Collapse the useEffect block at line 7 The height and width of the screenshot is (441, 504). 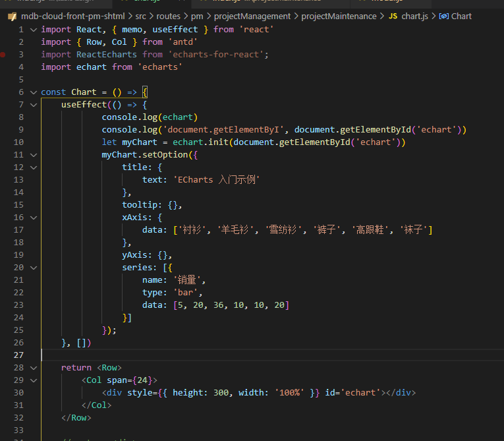click(x=34, y=105)
